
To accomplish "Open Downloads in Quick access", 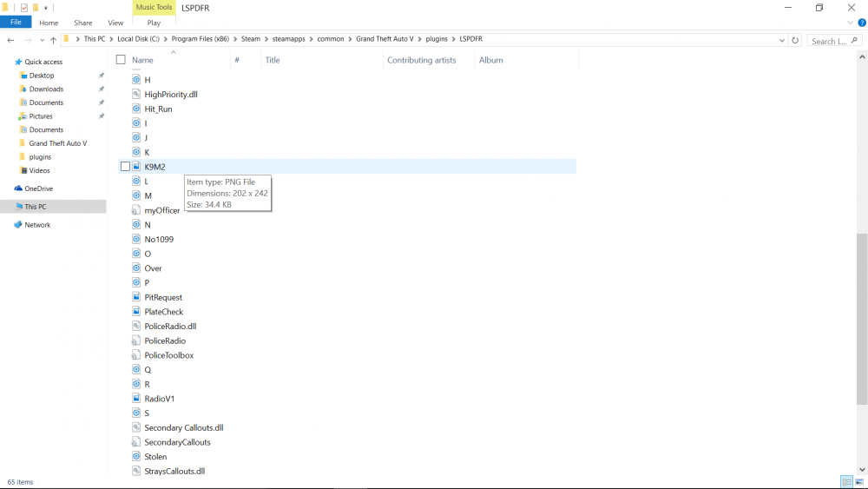I will [x=46, y=89].
